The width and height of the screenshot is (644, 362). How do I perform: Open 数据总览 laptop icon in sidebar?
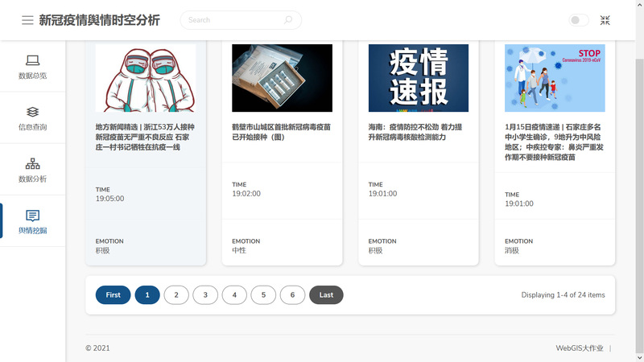pyautogui.click(x=32, y=60)
